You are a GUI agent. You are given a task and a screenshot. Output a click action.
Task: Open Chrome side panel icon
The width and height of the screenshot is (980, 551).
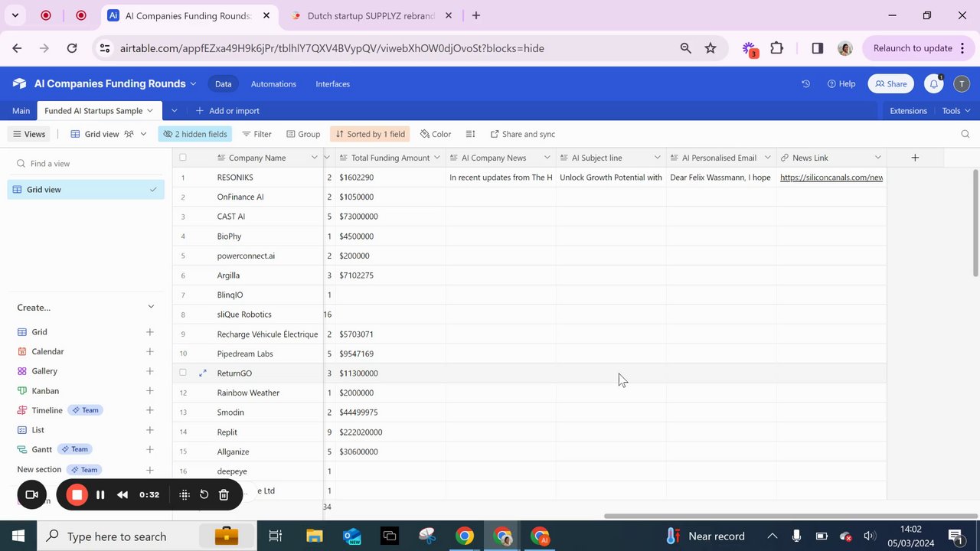pyautogui.click(x=817, y=48)
